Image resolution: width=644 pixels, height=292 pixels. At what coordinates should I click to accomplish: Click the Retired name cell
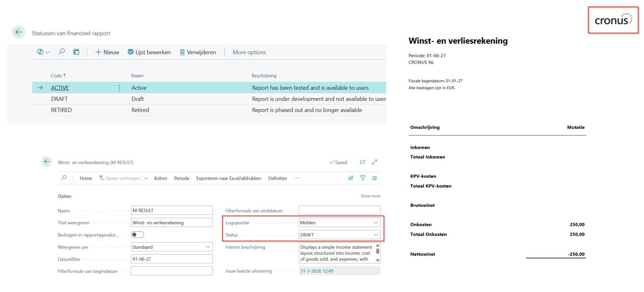[140, 110]
